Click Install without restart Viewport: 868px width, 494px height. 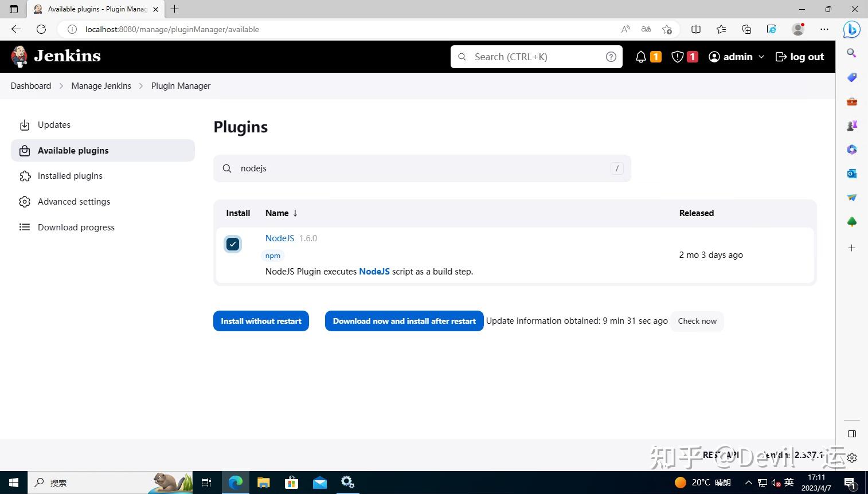pos(261,321)
